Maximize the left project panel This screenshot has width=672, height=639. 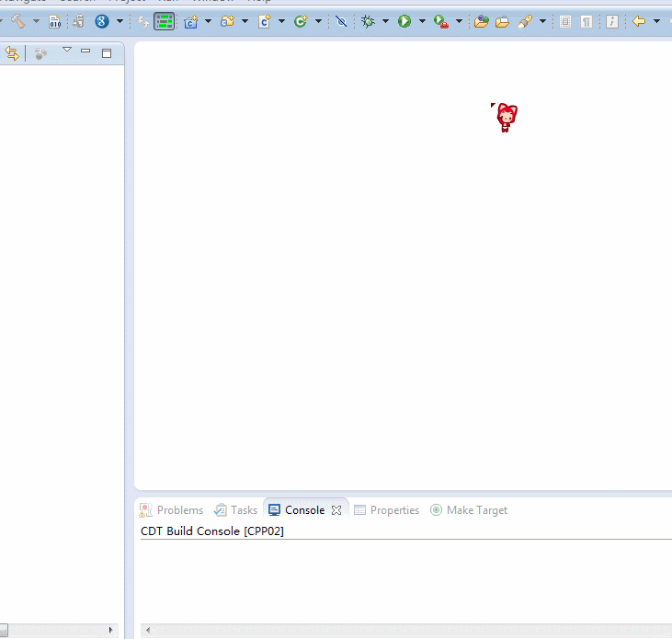point(107,53)
